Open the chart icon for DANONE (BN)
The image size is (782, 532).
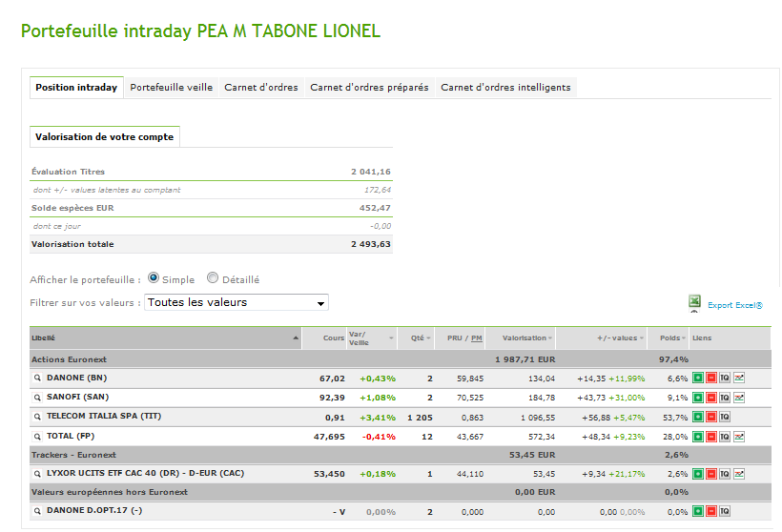point(739,378)
